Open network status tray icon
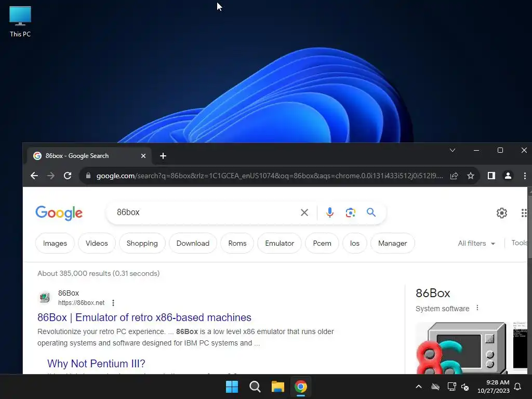The image size is (532, 399). (451, 387)
